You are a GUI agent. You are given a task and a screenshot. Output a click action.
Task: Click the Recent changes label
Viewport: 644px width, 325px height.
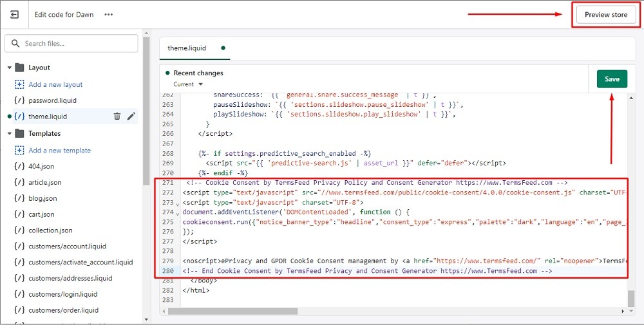coord(198,73)
